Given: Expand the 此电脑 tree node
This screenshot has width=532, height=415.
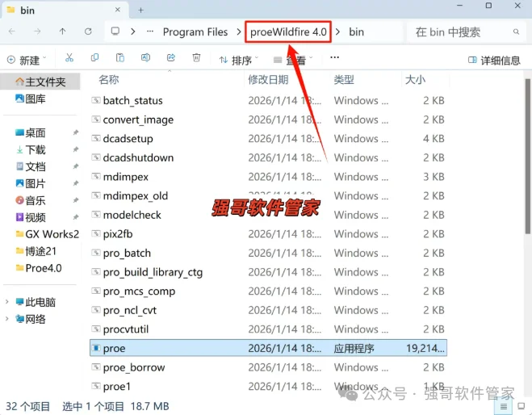Looking at the screenshot, I should (x=6, y=302).
